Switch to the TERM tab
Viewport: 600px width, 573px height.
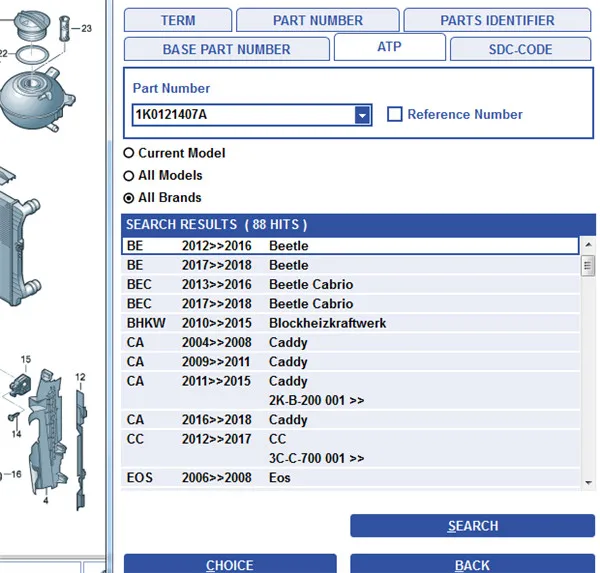(x=178, y=20)
